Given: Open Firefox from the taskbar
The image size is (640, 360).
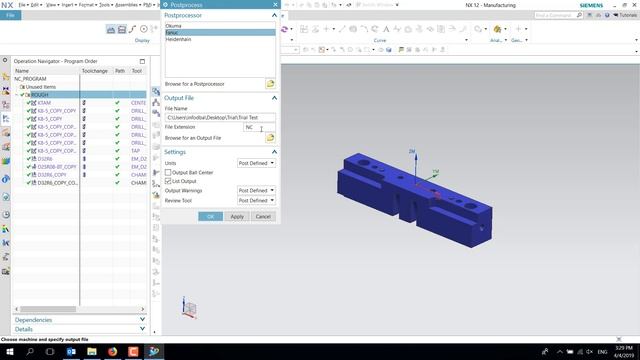Looking at the screenshot, I should (x=112, y=351).
